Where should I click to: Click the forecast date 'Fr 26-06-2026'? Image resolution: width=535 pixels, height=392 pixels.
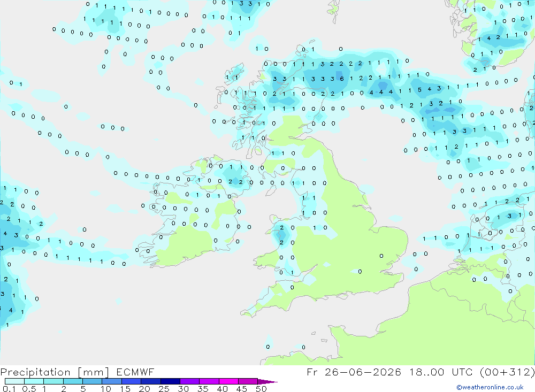pyautogui.click(x=354, y=372)
